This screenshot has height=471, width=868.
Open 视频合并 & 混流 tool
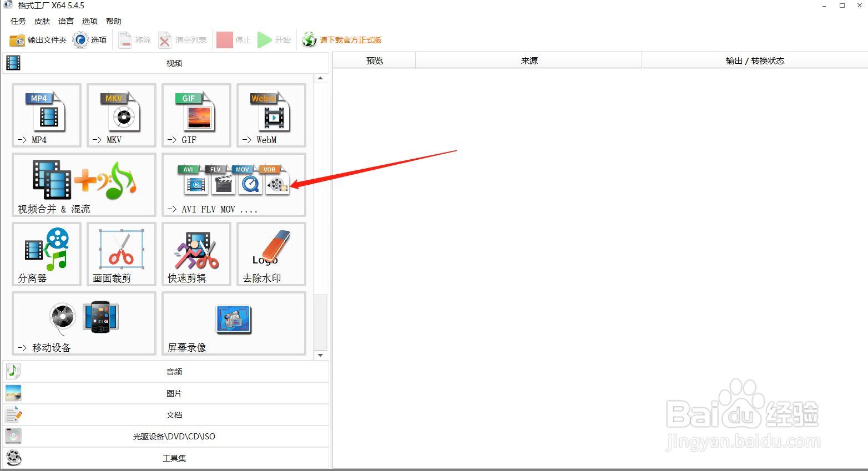click(x=84, y=185)
